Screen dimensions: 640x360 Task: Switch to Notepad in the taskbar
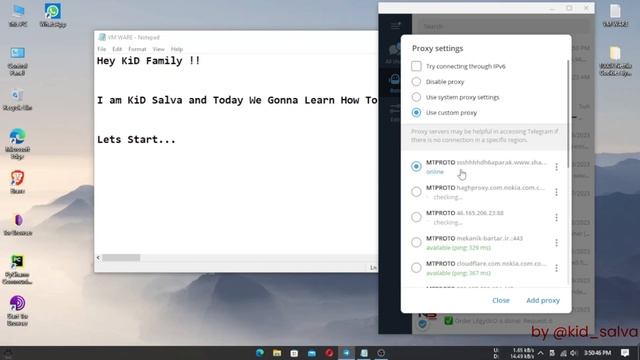[x=364, y=353]
